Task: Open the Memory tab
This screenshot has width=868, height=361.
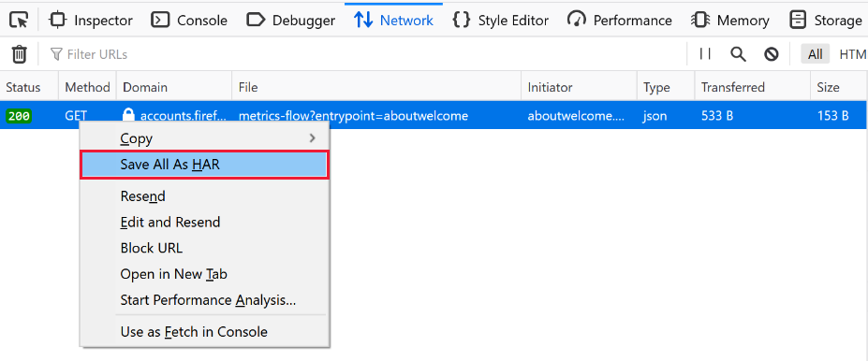Action: (x=730, y=21)
